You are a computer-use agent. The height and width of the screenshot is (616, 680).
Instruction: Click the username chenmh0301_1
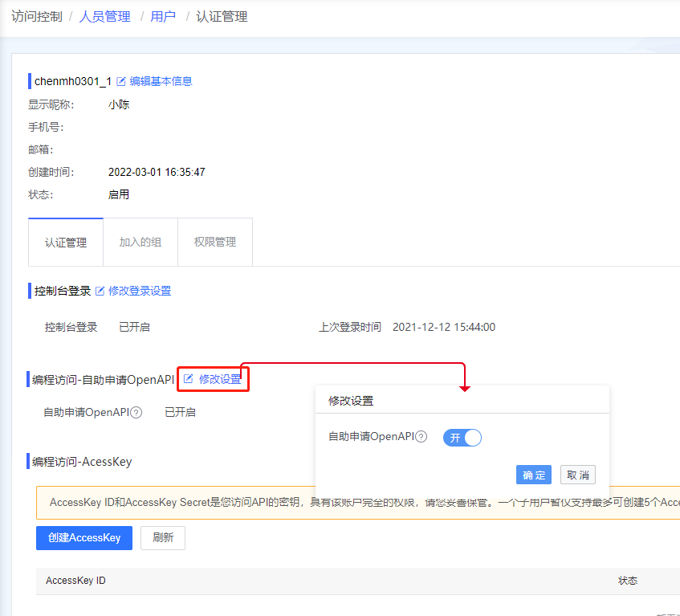73,81
